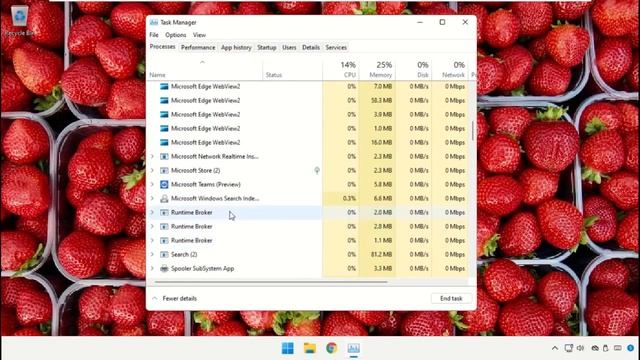Viewport: 640px width, 360px height.
Task: Sort by Network column header
Action: point(449,69)
